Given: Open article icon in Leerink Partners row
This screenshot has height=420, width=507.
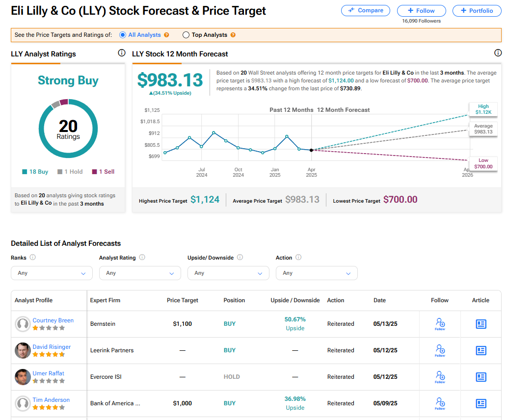Looking at the screenshot, I should (x=481, y=350).
